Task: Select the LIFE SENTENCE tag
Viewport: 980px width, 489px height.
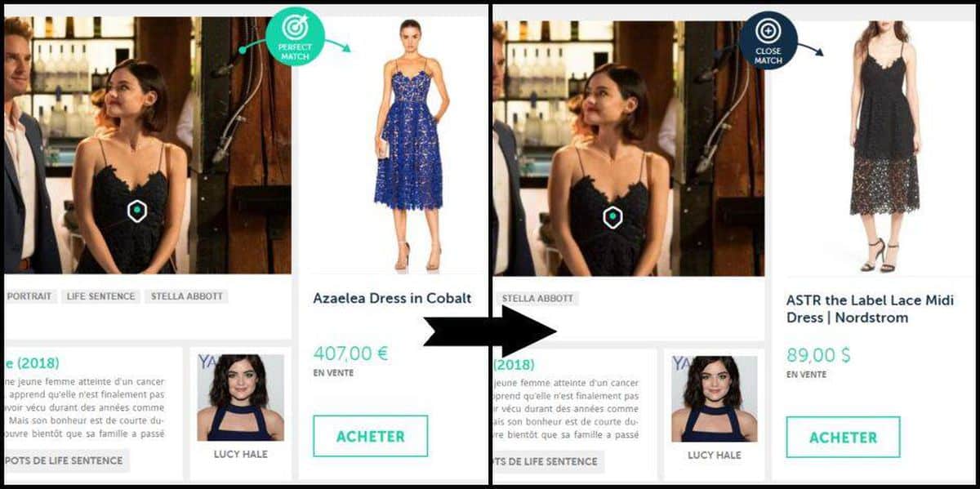Action: point(100,296)
